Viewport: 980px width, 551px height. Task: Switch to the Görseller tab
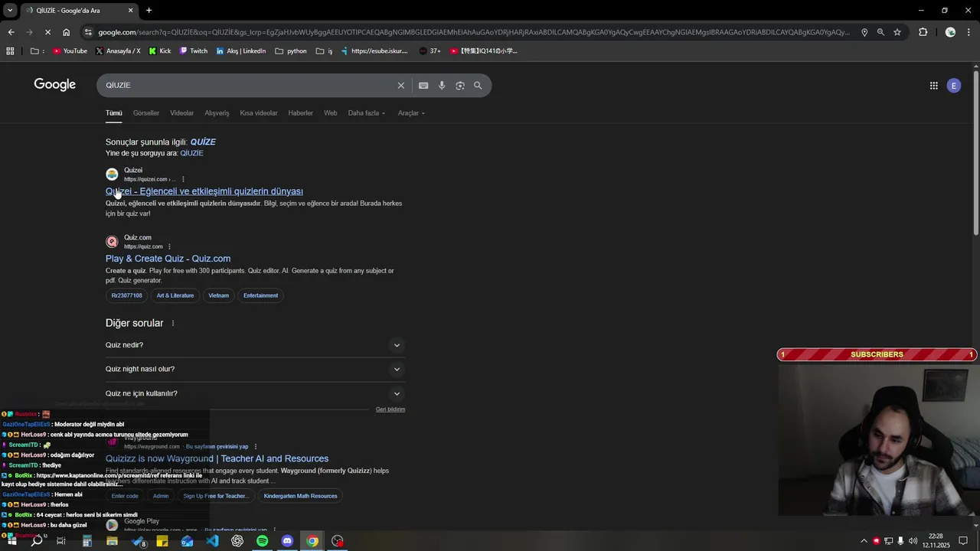coord(146,113)
